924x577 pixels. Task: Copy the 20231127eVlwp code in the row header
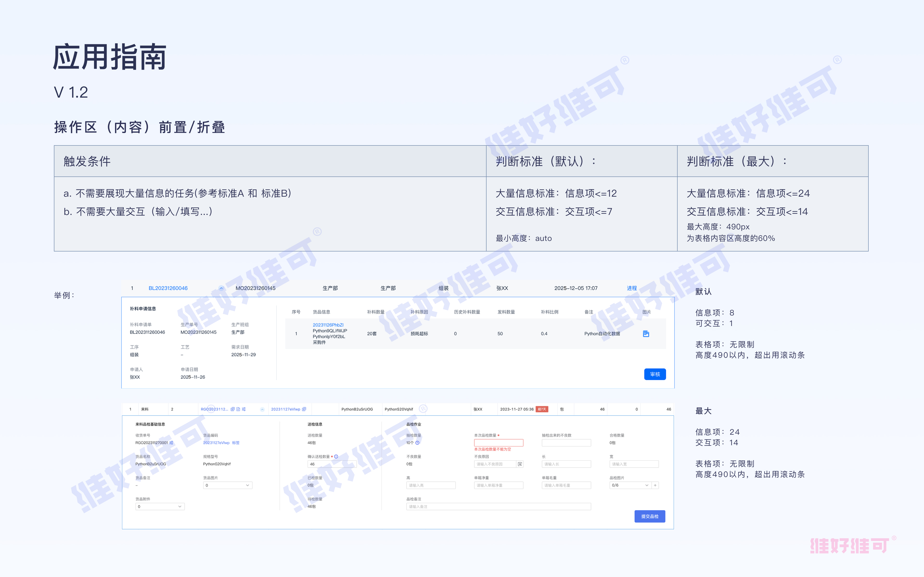coord(304,409)
